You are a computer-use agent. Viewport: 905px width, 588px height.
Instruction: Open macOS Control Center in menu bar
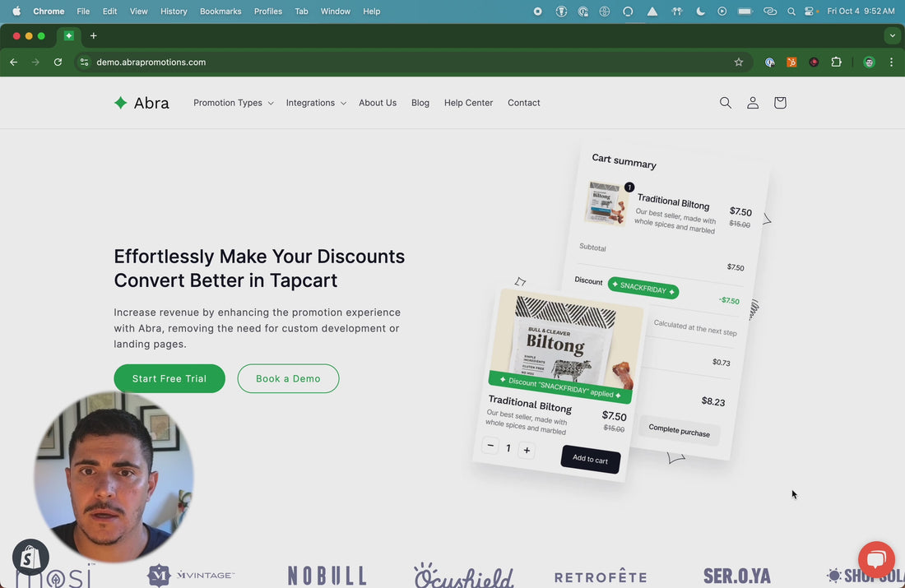[x=810, y=12]
